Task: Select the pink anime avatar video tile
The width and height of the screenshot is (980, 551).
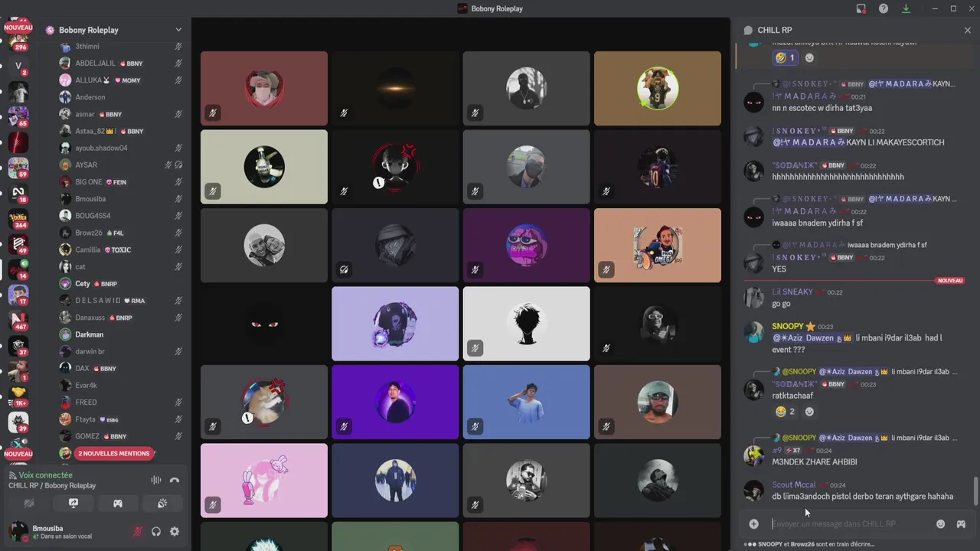Action: (264, 481)
